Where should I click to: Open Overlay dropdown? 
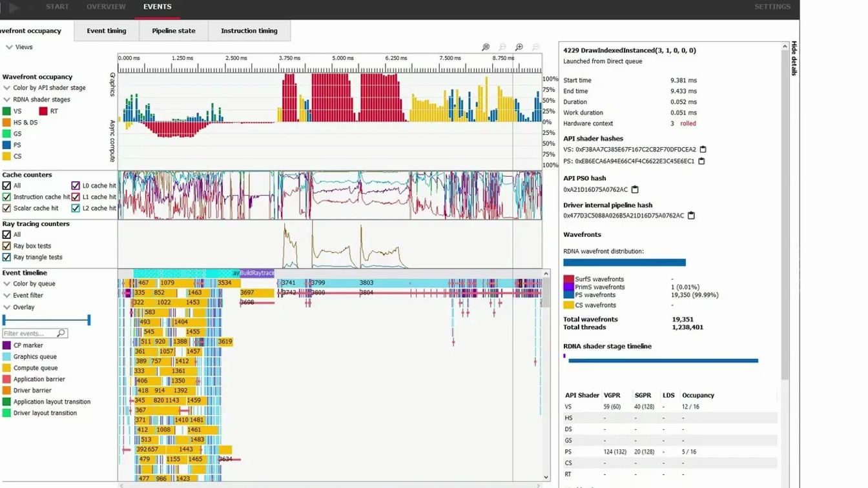click(19, 307)
